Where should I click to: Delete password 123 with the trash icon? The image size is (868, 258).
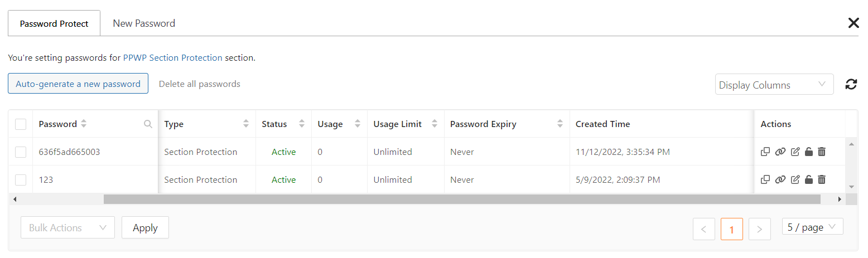click(x=822, y=179)
